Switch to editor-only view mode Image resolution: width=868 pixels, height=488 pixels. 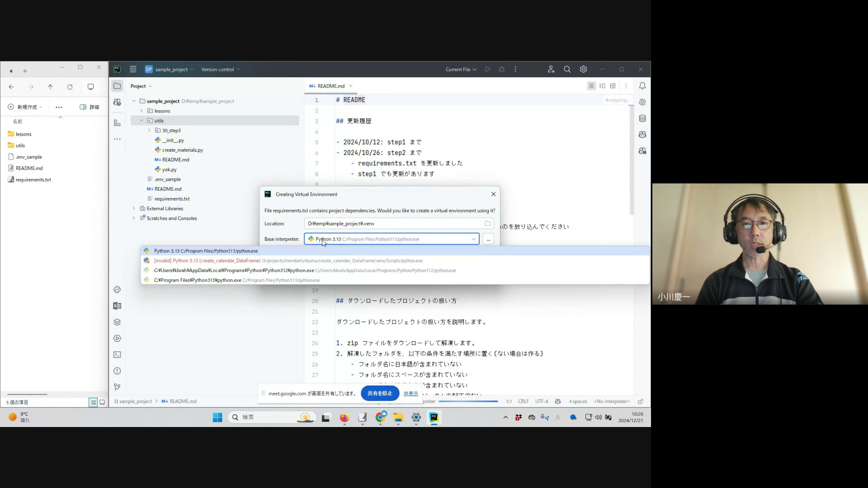(591, 86)
